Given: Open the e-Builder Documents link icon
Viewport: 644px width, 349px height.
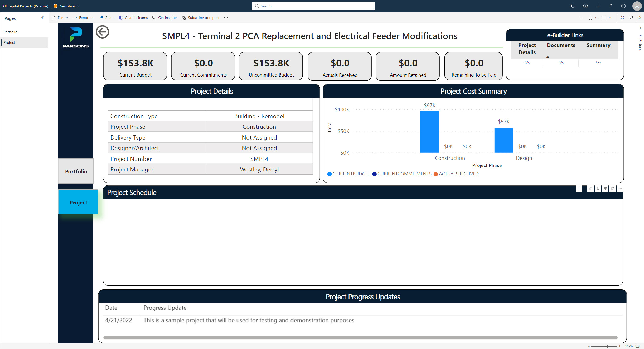Looking at the screenshot, I should 561,63.
